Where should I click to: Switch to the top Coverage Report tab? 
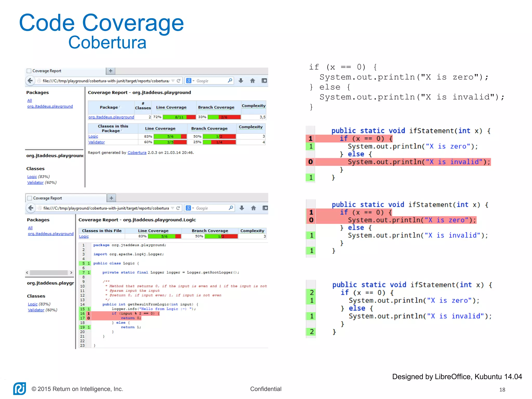pyautogui.click(x=47, y=71)
